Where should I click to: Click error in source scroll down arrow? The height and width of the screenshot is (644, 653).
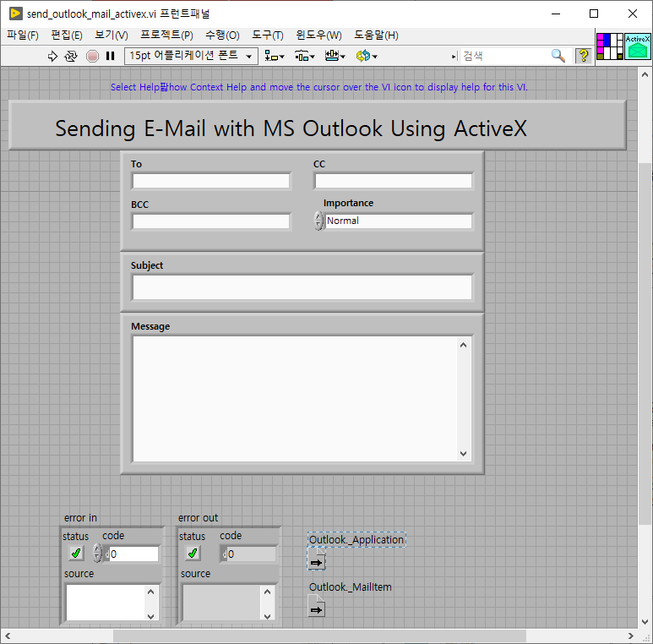tap(150, 616)
